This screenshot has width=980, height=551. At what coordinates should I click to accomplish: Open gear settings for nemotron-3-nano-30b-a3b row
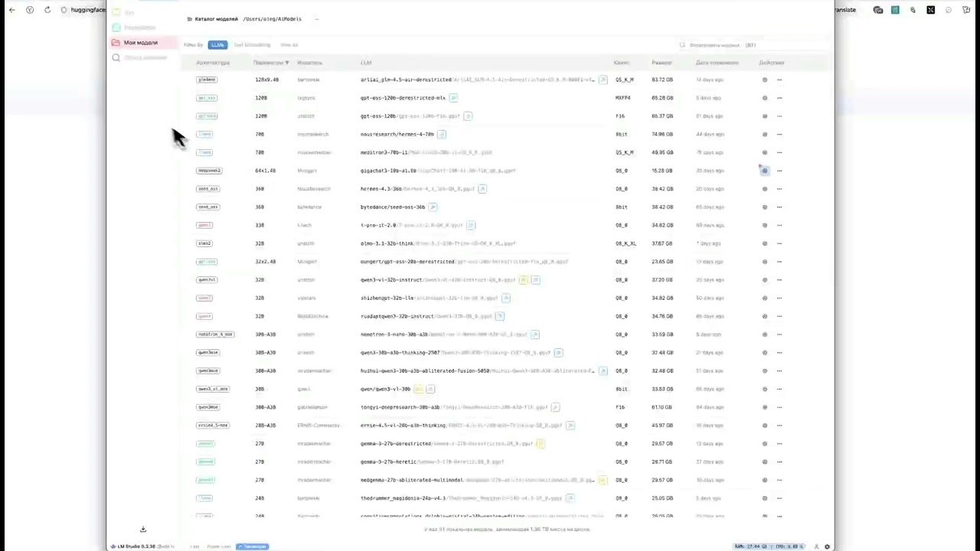pos(764,334)
